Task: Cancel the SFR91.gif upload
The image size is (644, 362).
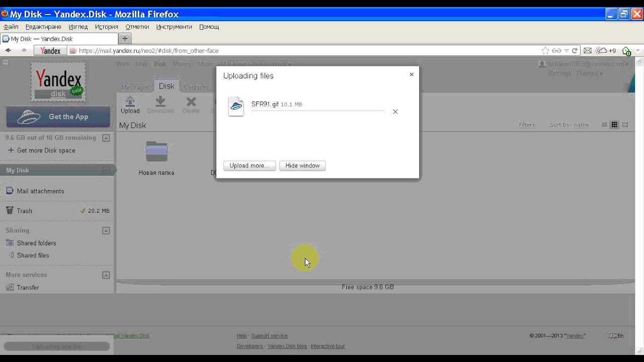Action: [395, 112]
